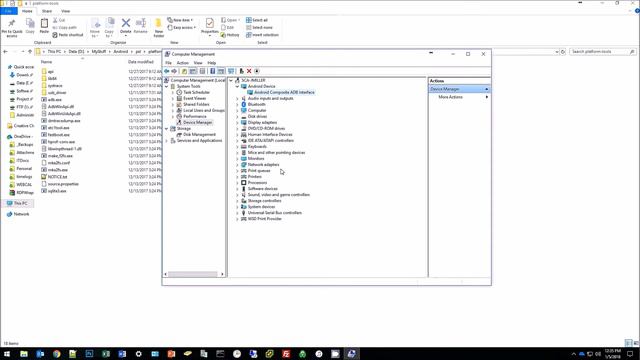640x360 pixels.
Task: Expand Network adapters category
Action: click(237, 165)
